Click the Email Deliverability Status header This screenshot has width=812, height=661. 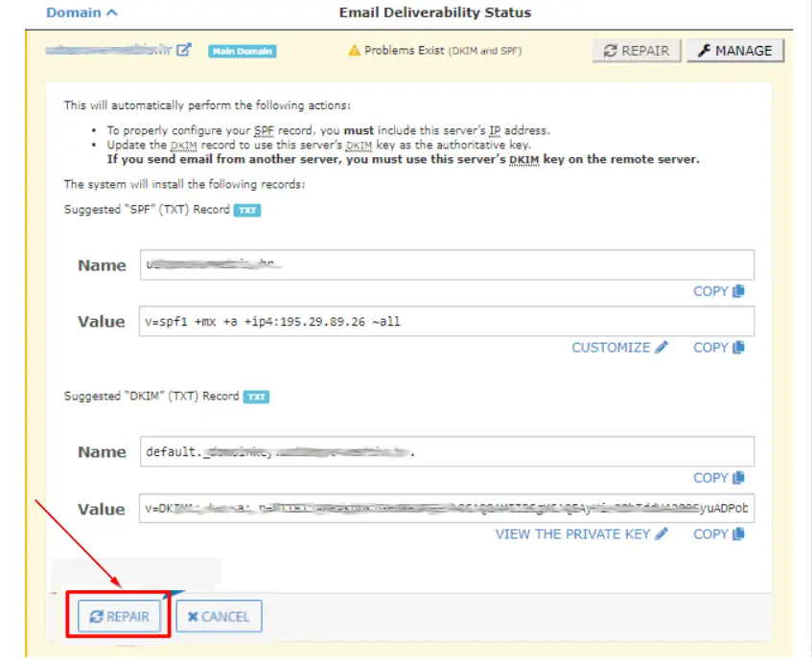[435, 12]
